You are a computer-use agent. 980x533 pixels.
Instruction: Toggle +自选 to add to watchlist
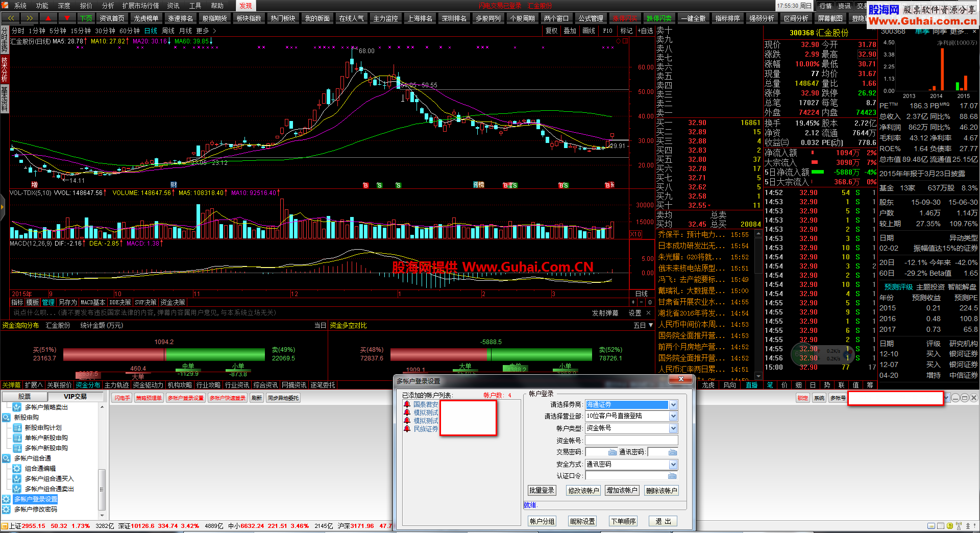coord(645,31)
